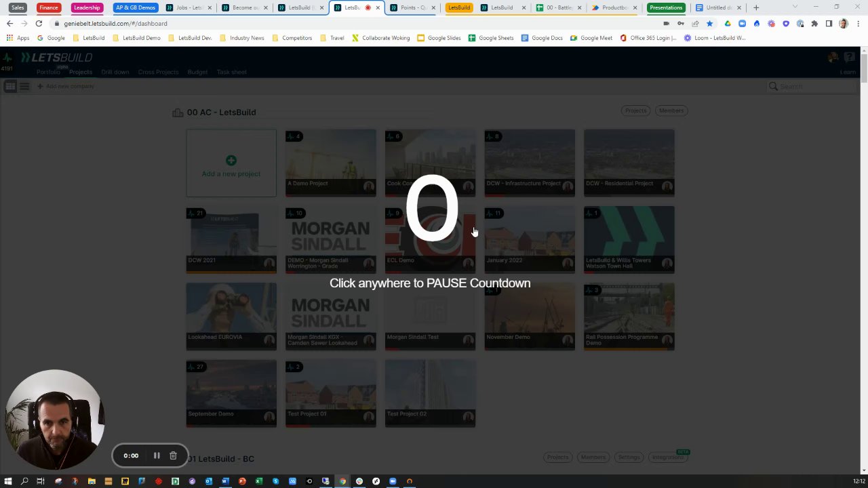Open DEMO - Morgan Sindall Warrington project
Screen dimensions: 868x488
click(x=331, y=240)
